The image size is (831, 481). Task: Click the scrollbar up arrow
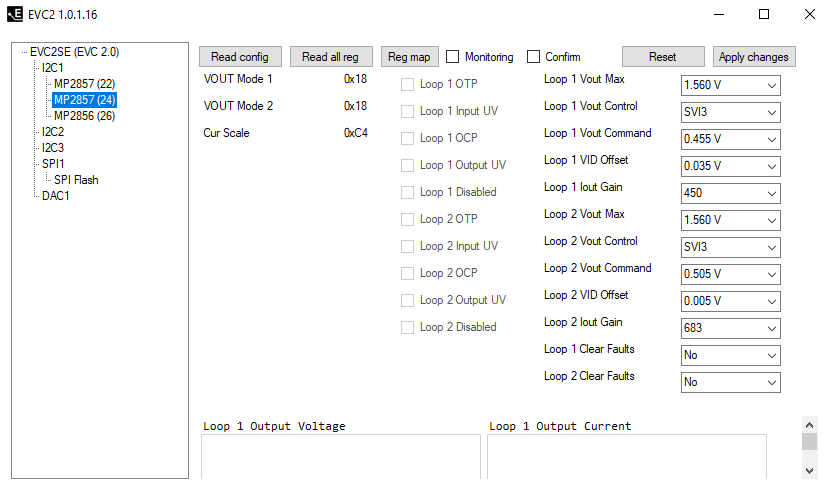(x=809, y=425)
